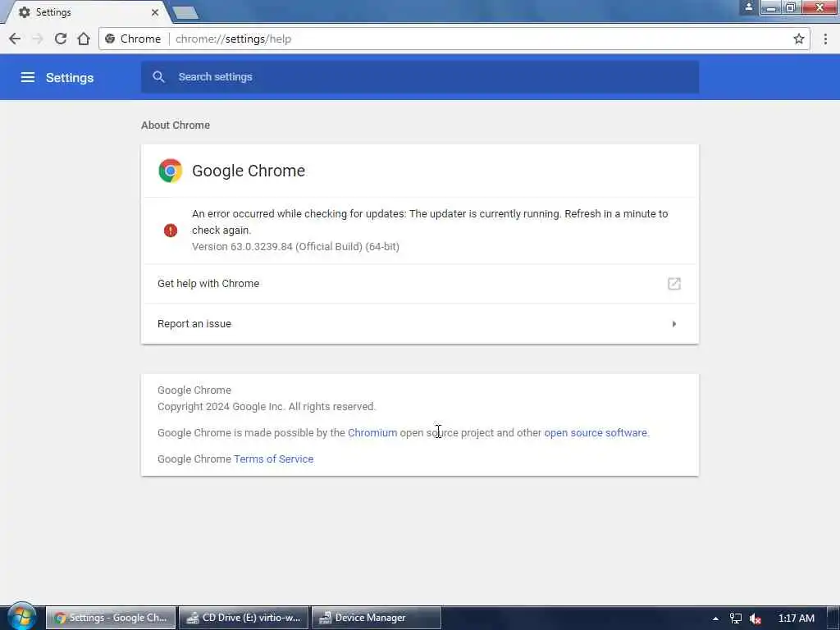
Task: Click the muted volume tray icon
Action: tap(756, 619)
